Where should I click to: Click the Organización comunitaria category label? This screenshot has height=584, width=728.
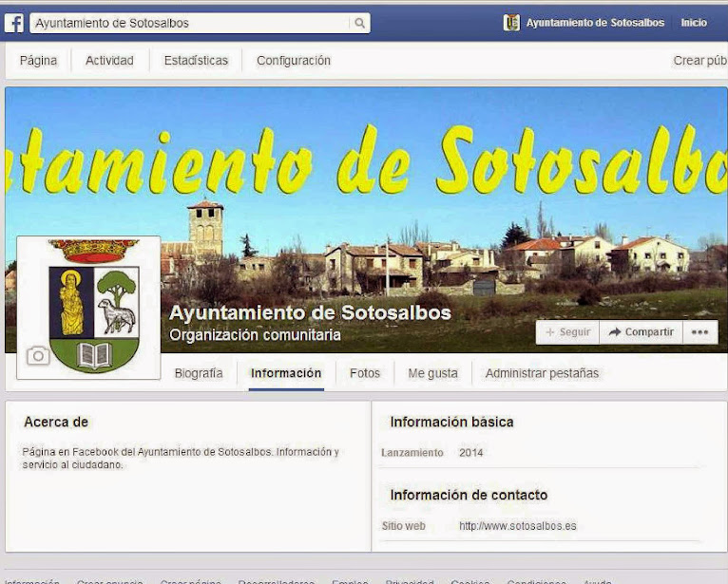click(x=255, y=335)
